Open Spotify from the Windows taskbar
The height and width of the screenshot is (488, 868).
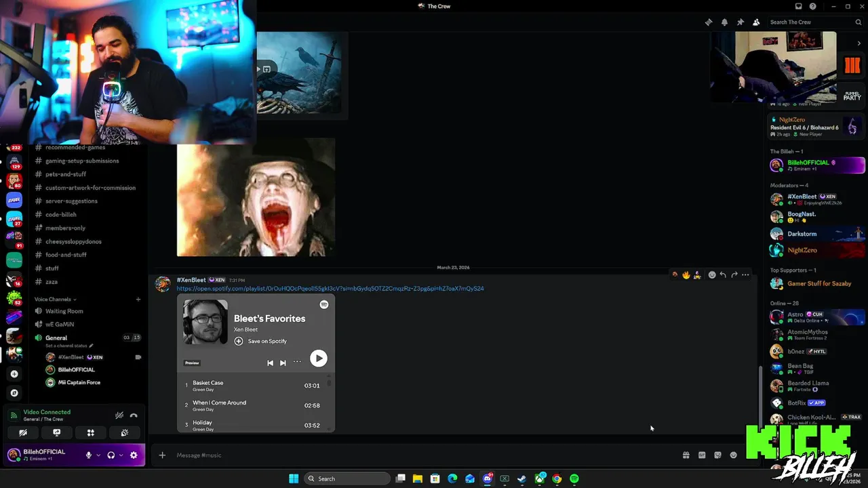(x=574, y=479)
